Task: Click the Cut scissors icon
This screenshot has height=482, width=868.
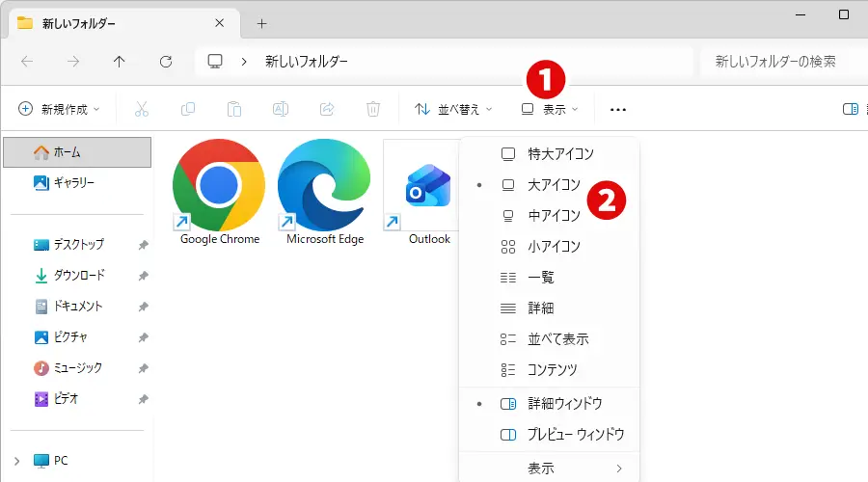Action: (142, 109)
